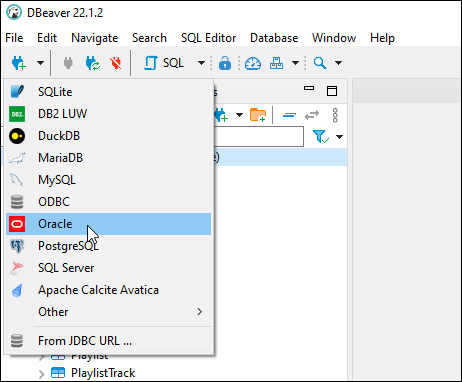
Task: Select the PlaylistTrack table
Action: (x=103, y=373)
